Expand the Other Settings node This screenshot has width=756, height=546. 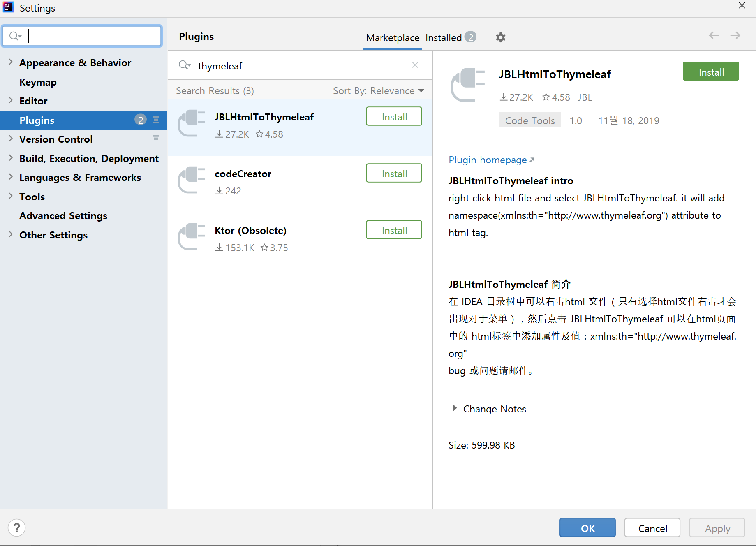[x=11, y=234]
